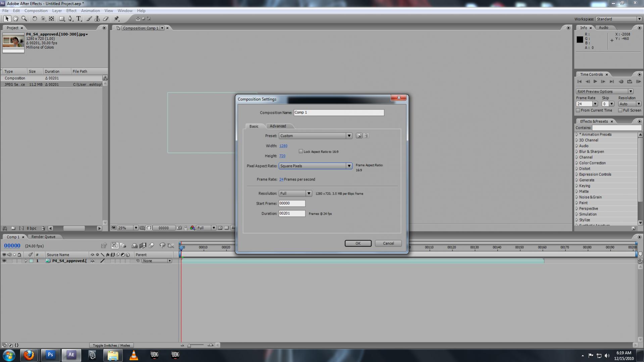
Task: Select the Horizontal Type tool
Action: [x=79, y=19]
